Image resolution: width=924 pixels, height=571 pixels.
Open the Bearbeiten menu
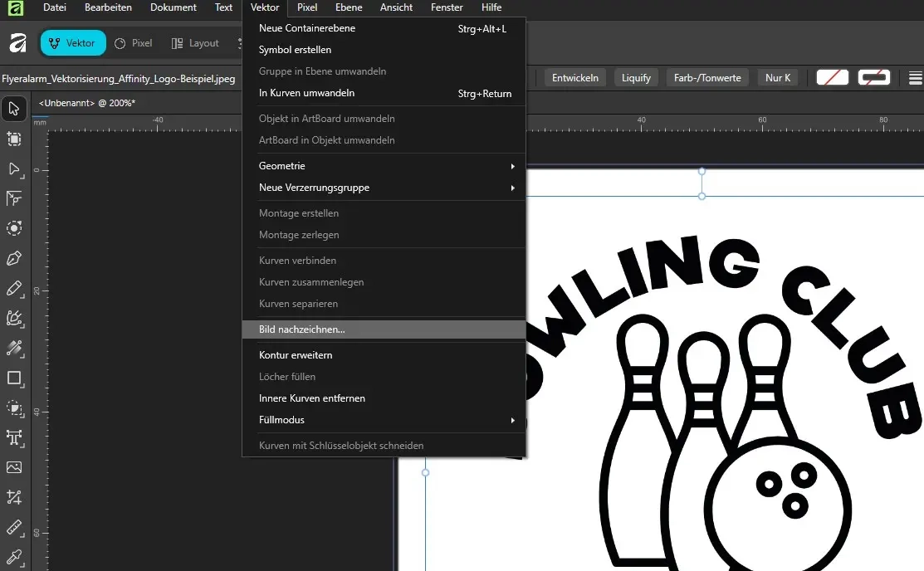pyautogui.click(x=109, y=7)
